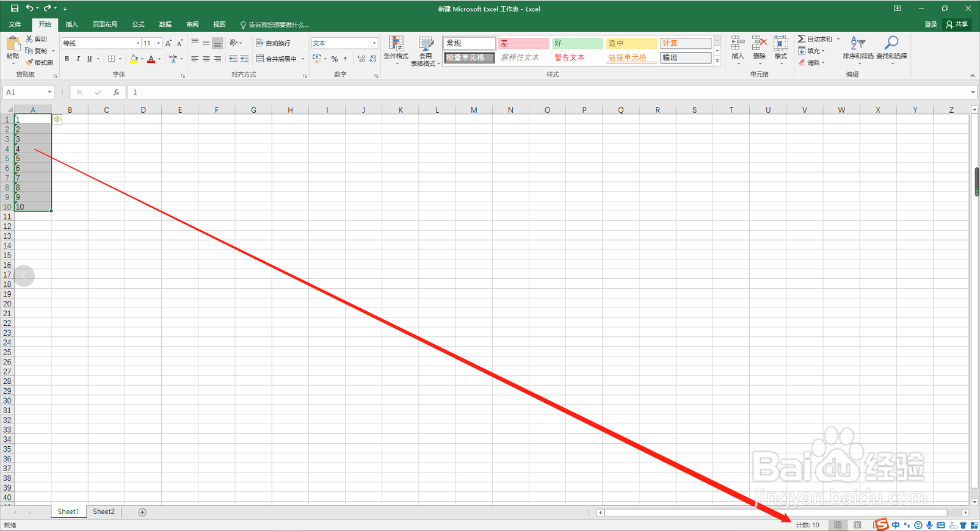
Task: Expand the Name Box dropdown arrow
Action: 49,93
